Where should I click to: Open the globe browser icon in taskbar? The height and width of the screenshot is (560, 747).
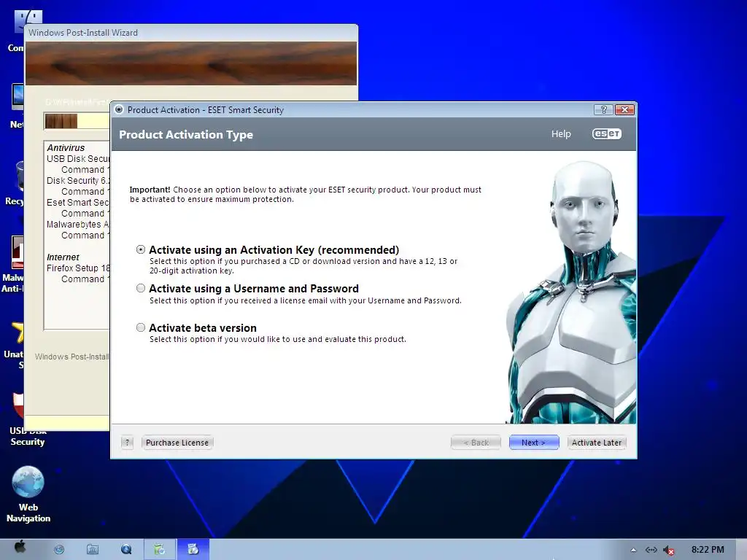[x=59, y=550]
